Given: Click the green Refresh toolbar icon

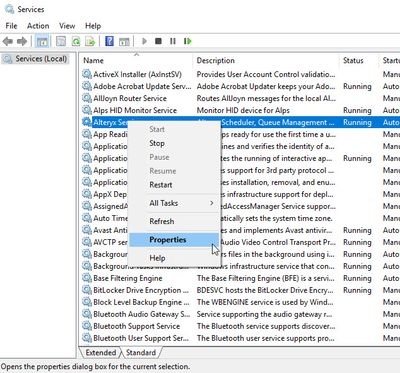Looking at the screenshot, I should [x=76, y=41].
